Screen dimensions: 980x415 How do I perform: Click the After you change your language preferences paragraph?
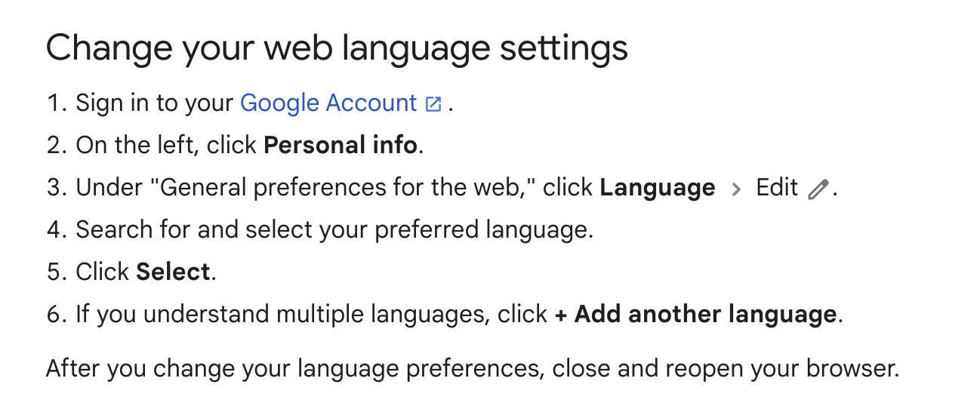tap(473, 369)
